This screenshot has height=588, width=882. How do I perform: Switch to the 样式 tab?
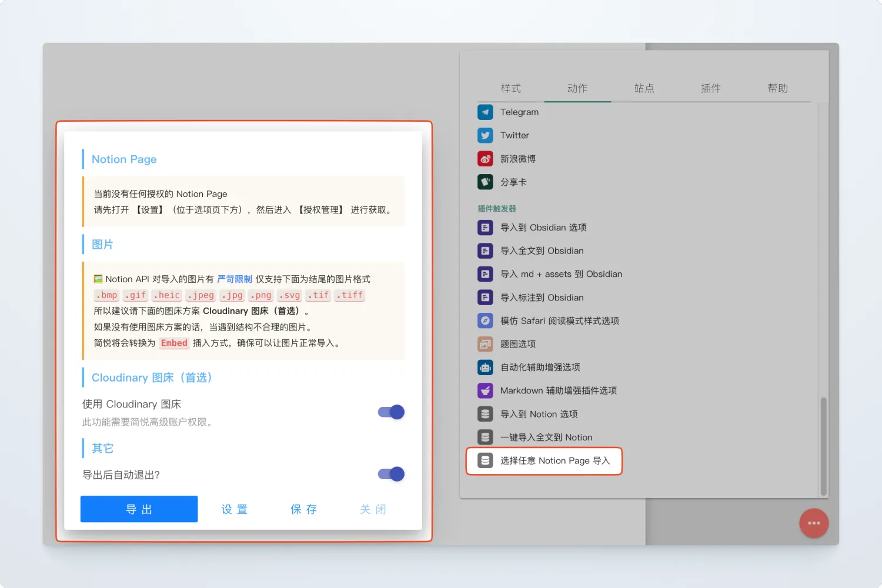coord(511,88)
